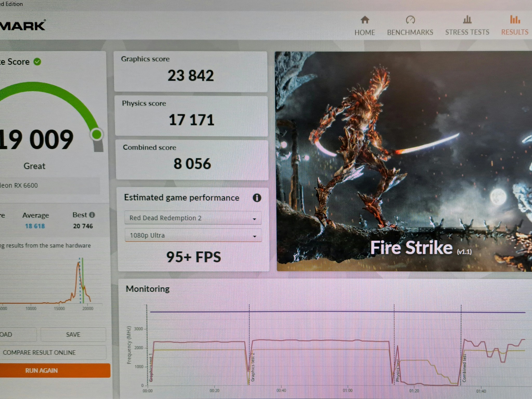
Task: Switch to the STRESS TESTS tab
Action: tap(467, 32)
